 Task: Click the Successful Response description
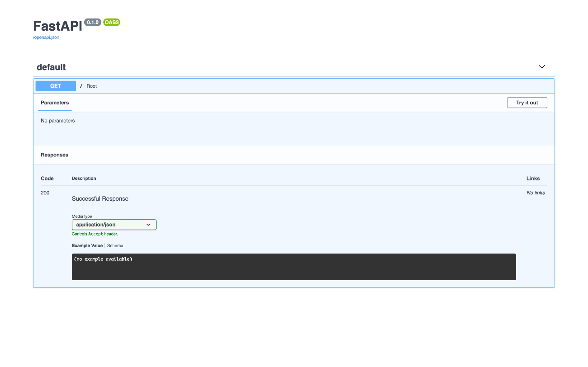click(100, 199)
